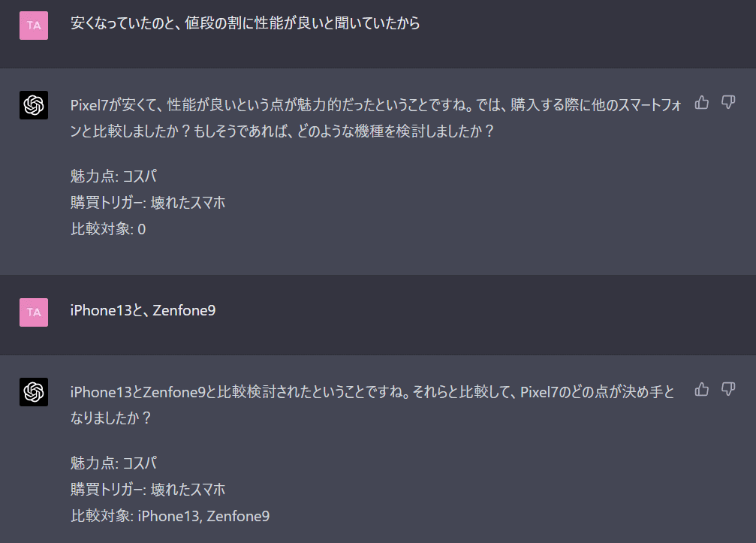Click the TA avatar beside iPhone13と、Zenfone9
Screen dimensions: 756x543
point(33,312)
